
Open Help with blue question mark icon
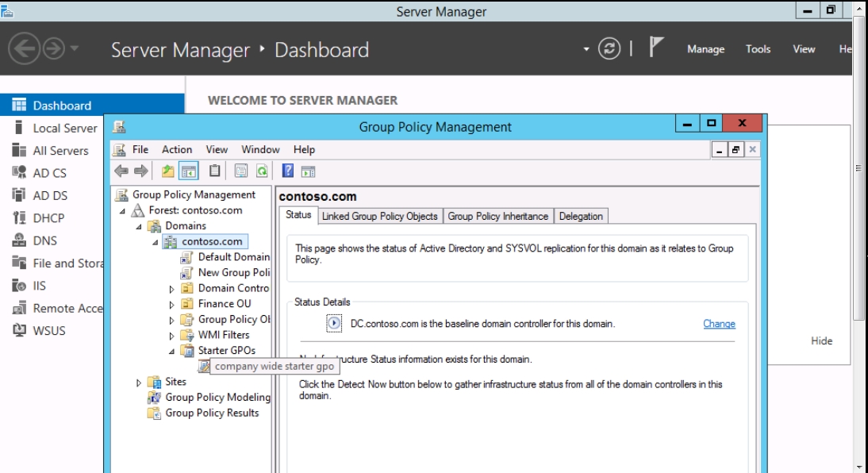[x=288, y=171]
